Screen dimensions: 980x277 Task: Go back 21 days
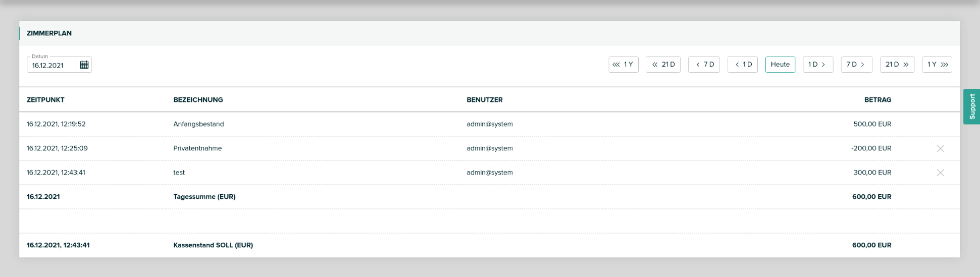(663, 65)
